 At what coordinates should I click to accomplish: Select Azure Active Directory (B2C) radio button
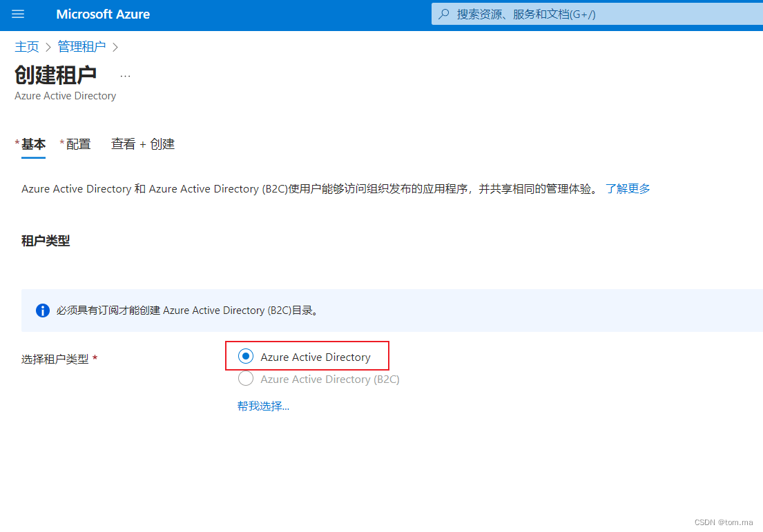point(246,378)
